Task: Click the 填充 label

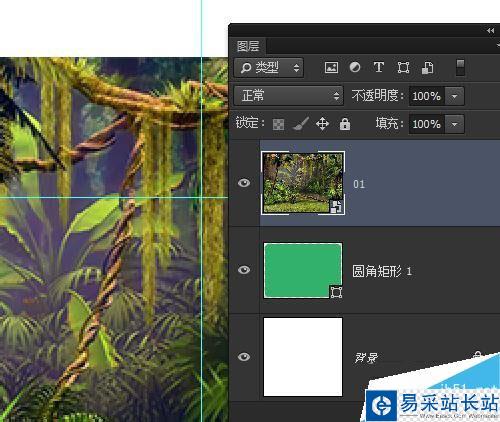Action: [x=389, y=124]
